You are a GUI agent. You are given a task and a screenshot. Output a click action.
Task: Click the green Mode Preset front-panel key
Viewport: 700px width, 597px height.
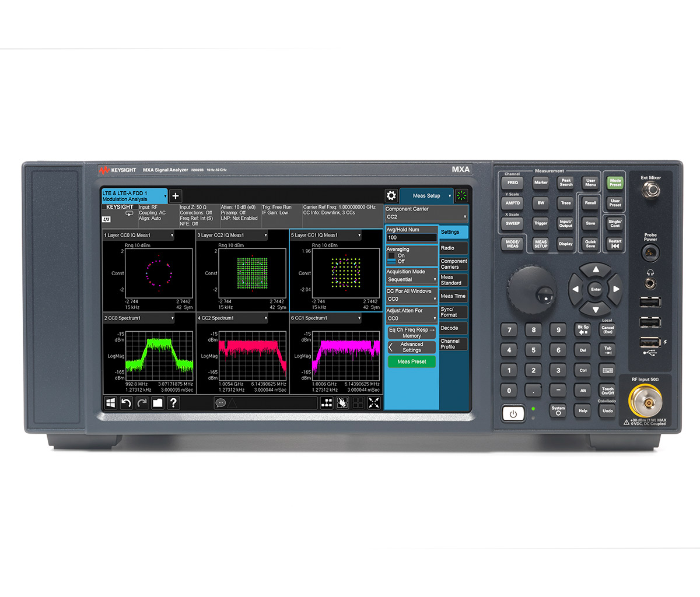tap(615, 182)
